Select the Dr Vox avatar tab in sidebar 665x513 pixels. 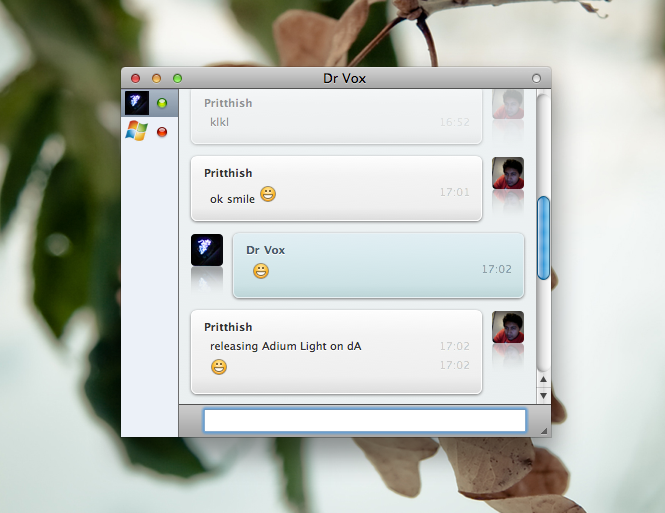[x=137, y=103]
